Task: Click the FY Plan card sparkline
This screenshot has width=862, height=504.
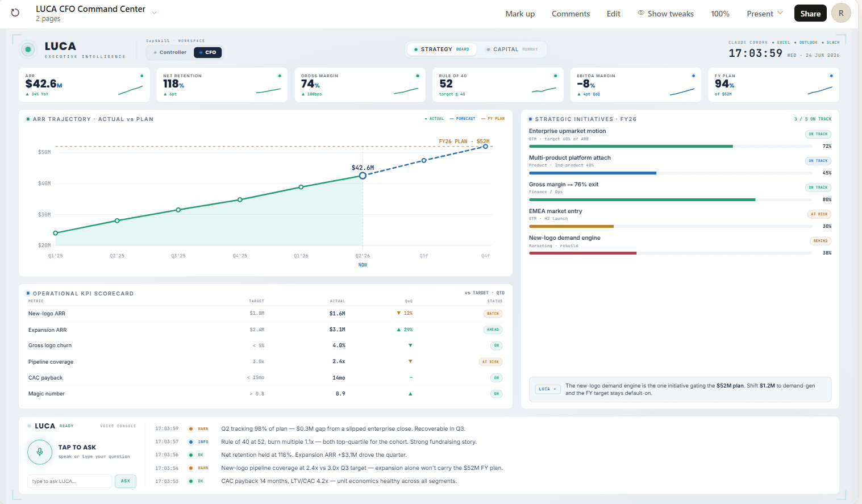Action: coord(820,90)
